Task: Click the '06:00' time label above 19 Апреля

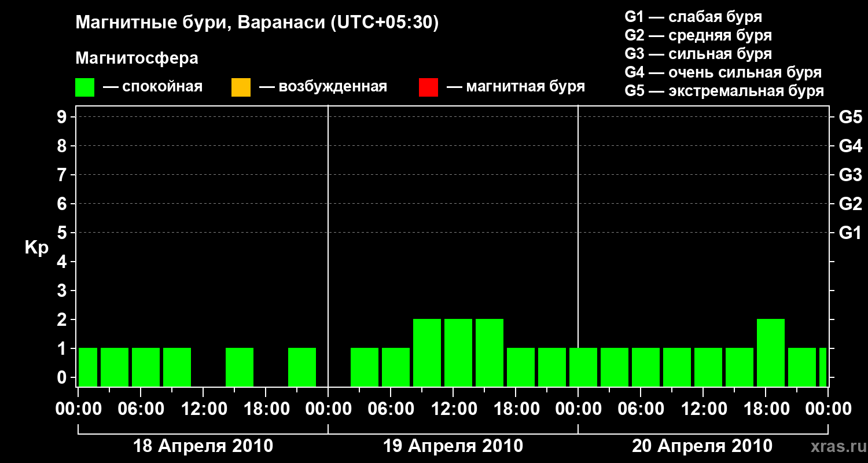Action: coord(391,409)
